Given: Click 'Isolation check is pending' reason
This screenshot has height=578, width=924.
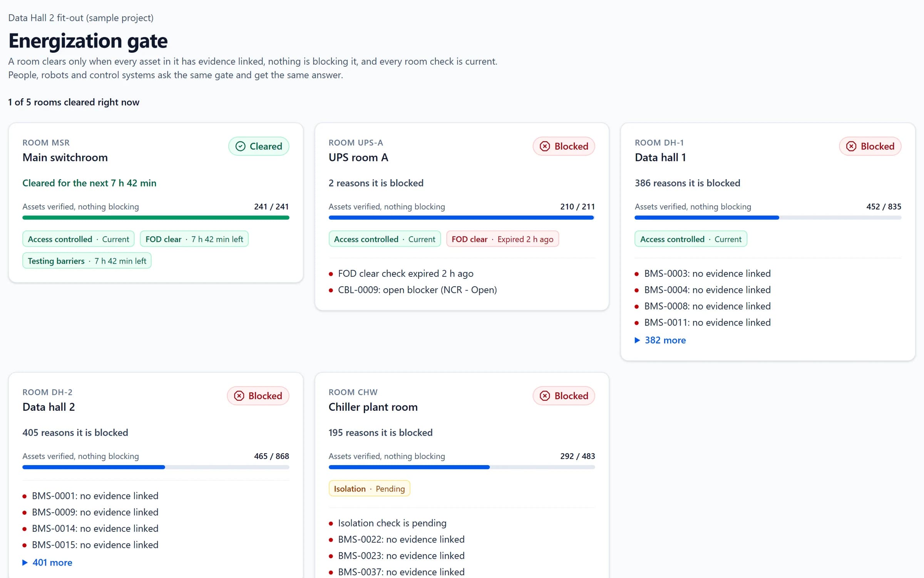Looking at the screenshot, I should [x=392, y=523].
